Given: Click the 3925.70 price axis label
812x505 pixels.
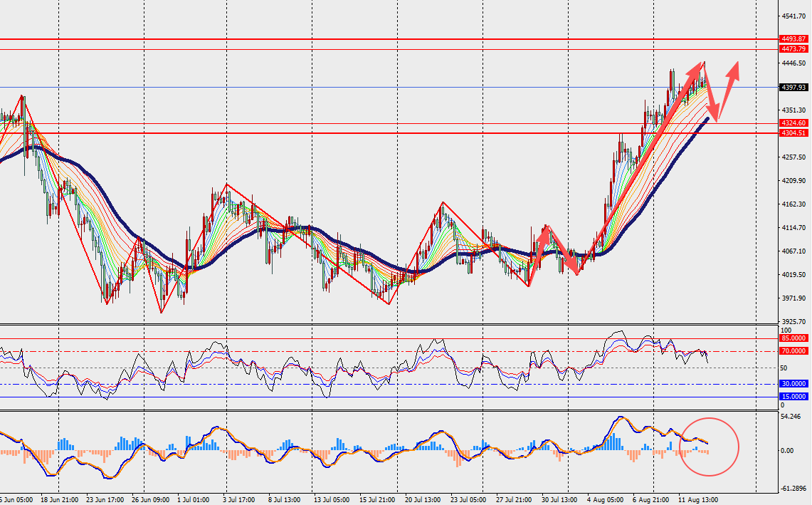Looking at the screenshot, I should coord(794,321).
